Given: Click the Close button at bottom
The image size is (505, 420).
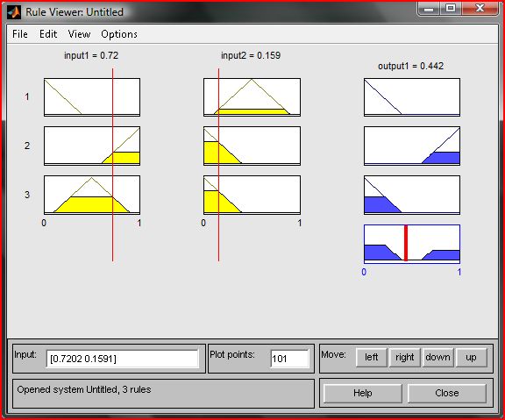Looking at the screenshot, I should (x=447, y=394).
